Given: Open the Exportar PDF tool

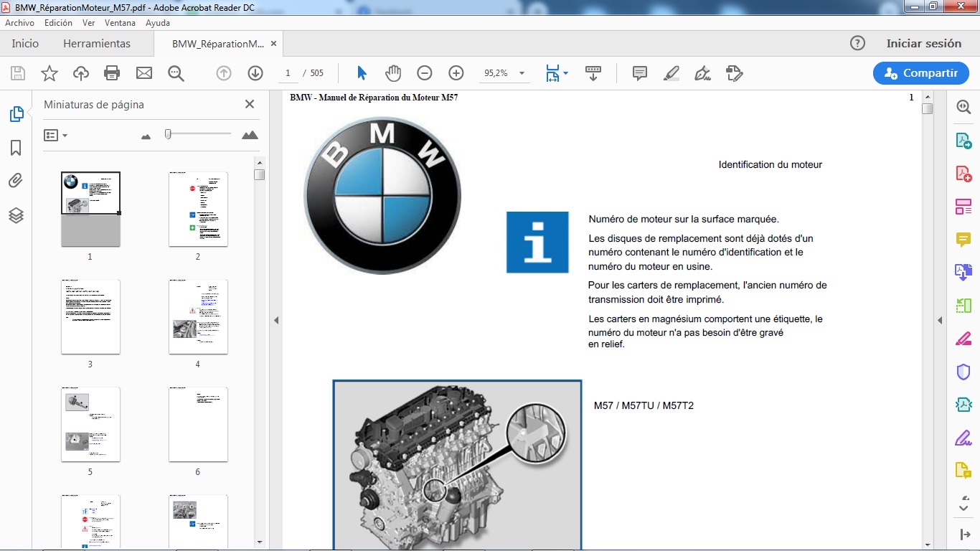Looking at the screenshot, I should click(x=963, y=141).
